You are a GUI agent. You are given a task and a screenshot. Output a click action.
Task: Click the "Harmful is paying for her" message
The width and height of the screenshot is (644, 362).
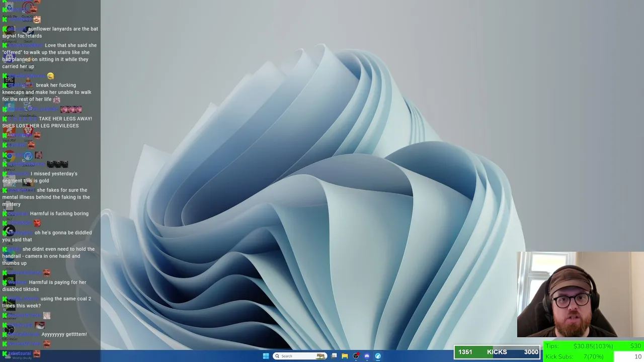point(44,286)
